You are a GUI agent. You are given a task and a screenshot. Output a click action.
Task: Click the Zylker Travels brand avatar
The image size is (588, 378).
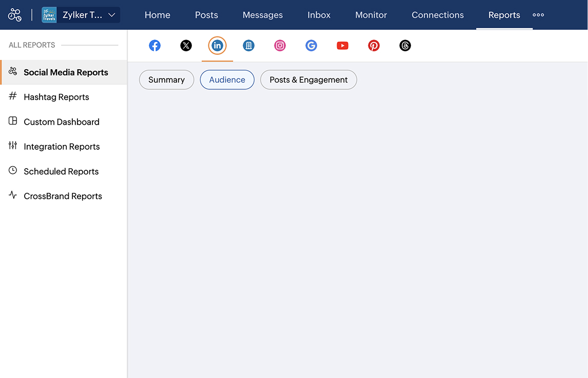[49, 15]
